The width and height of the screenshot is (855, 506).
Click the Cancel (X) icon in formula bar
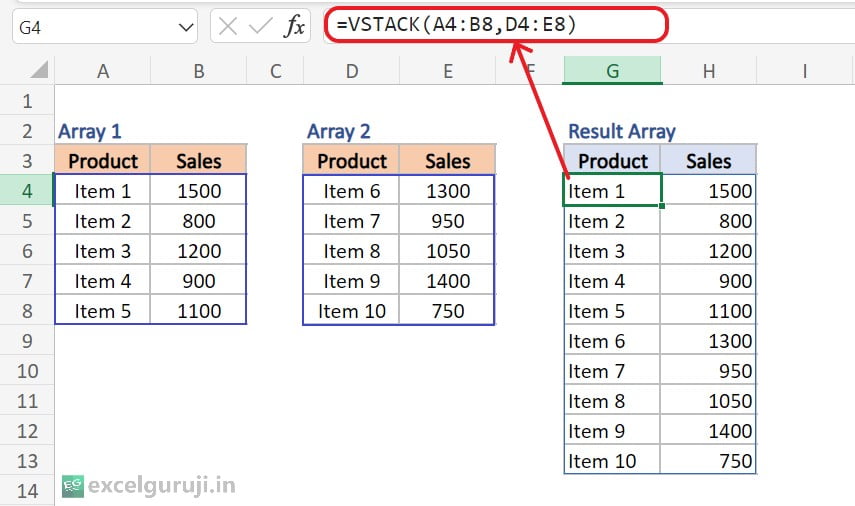point(227,26)
